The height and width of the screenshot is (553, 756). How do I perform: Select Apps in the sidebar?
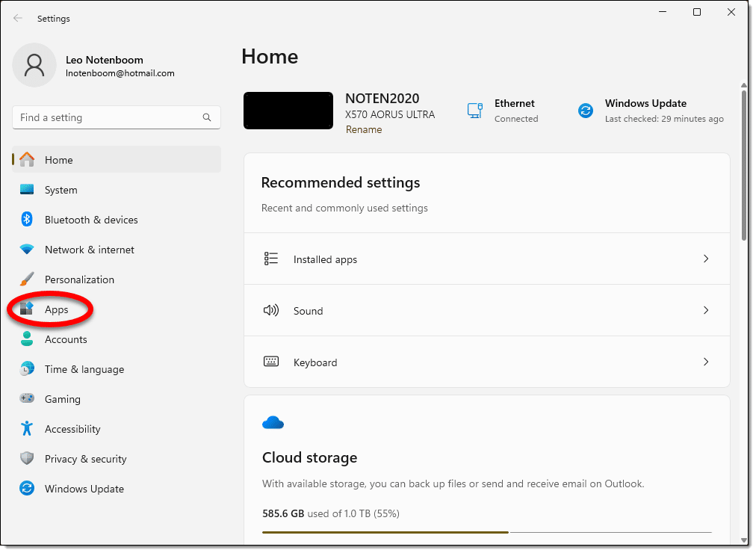[x=56, y=309]
